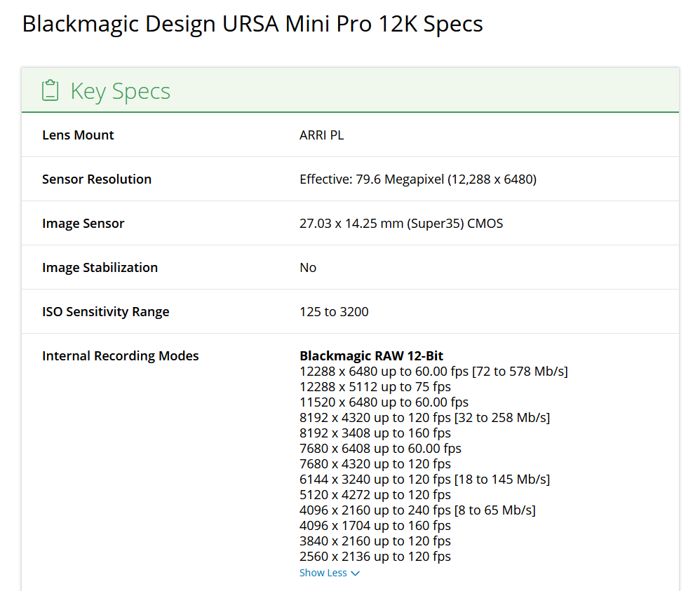Click the 12288 x 5112 up to 75 fps line

point(375,386)
